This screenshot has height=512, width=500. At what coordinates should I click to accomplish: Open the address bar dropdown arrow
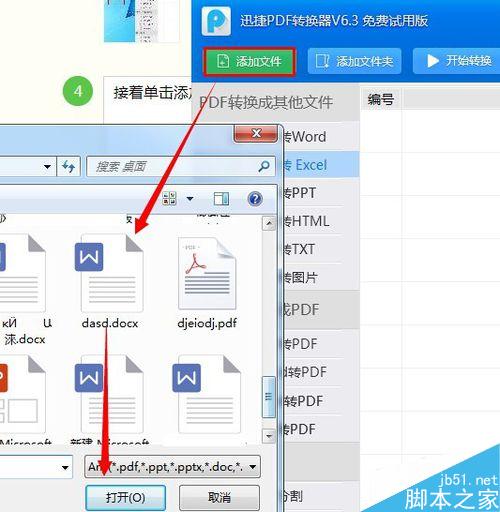47,166
